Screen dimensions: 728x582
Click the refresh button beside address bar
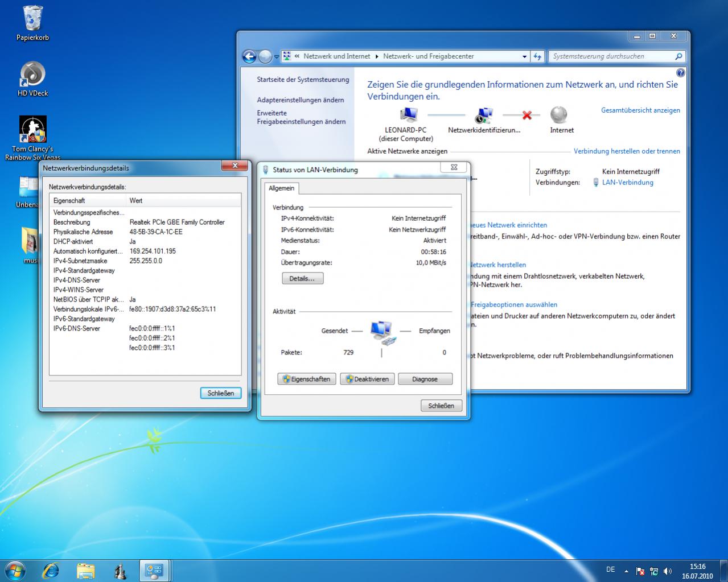point(537,56)
